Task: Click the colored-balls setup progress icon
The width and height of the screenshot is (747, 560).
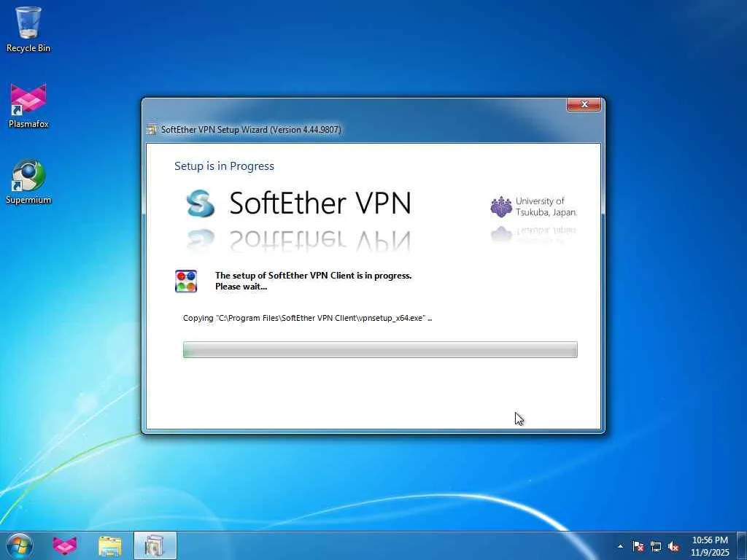Action: pos(186,281)
